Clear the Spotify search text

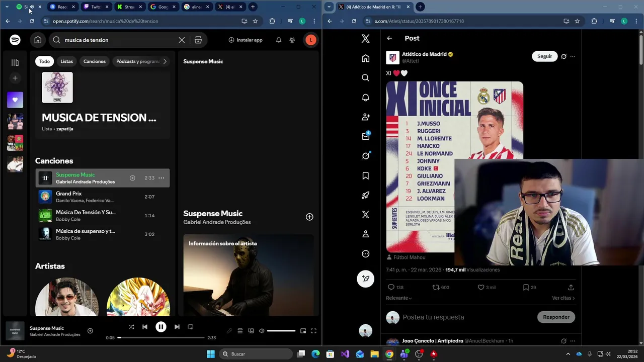pos(182,40)
